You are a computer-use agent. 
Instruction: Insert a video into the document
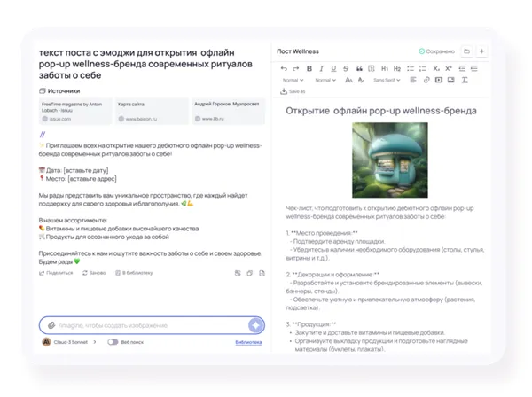439,80
